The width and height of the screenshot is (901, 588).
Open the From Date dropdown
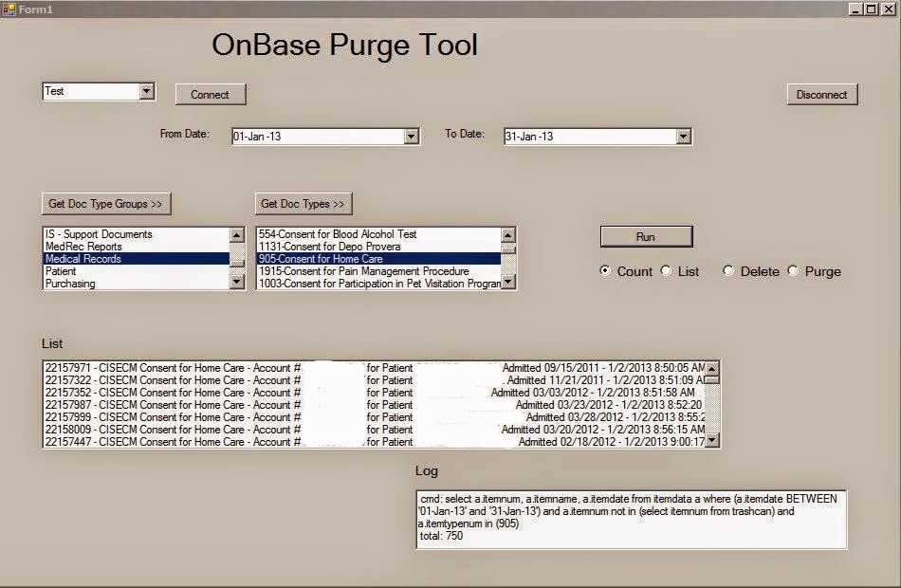pyautogui.click(x=410, y=136)
